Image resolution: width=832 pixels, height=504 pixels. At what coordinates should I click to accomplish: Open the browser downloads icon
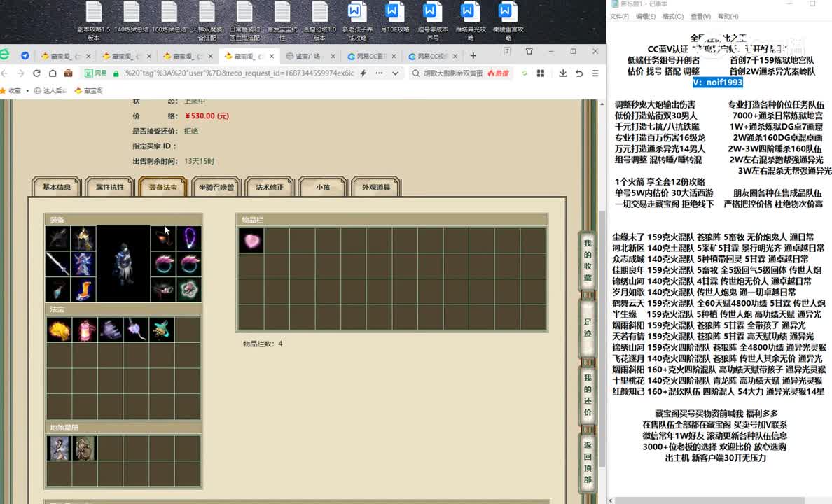pyautogui.click(x=562, y=73)
